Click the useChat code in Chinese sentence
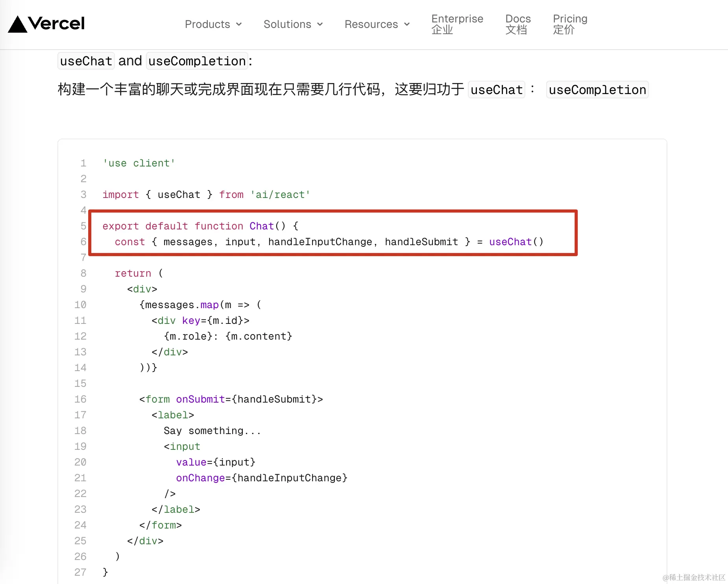The width and height of the screenshot is (728, 584). (497, 90)
